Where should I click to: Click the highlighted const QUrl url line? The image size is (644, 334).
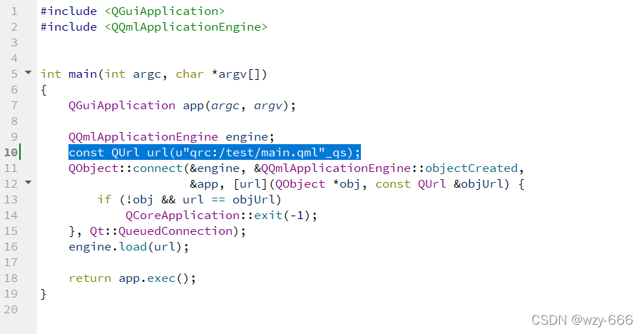(215, 153)
